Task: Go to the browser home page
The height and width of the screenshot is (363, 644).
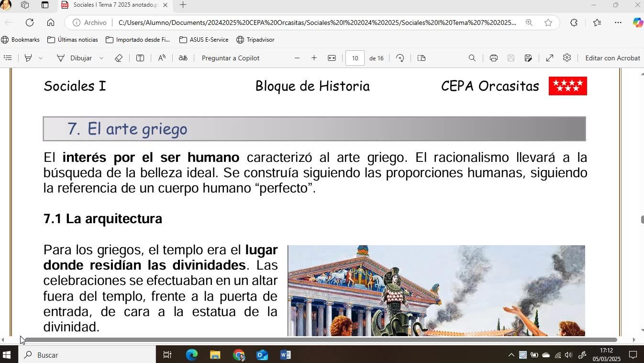Action: 51,23
